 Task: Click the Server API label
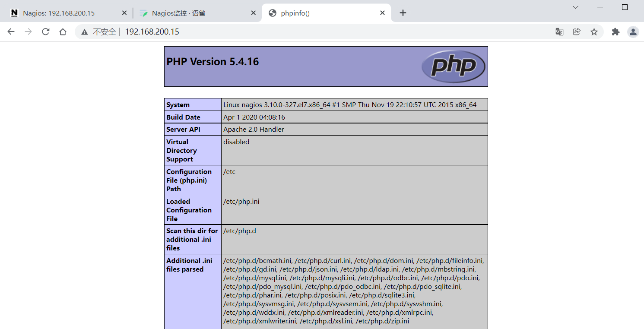tap(183, 130)
